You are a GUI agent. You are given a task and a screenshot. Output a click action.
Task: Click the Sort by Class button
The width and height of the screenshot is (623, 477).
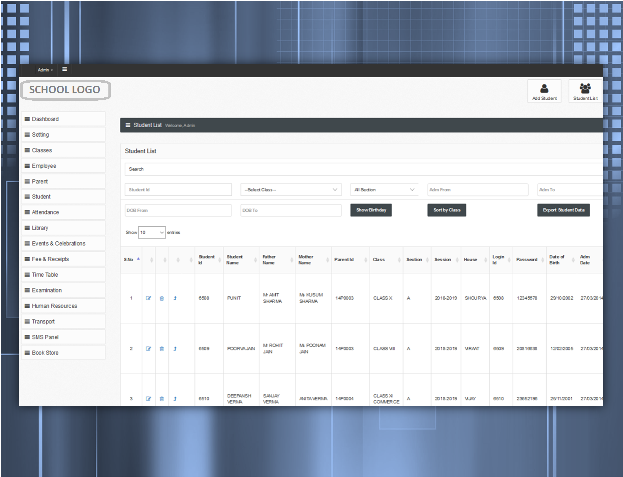[447, 210]
